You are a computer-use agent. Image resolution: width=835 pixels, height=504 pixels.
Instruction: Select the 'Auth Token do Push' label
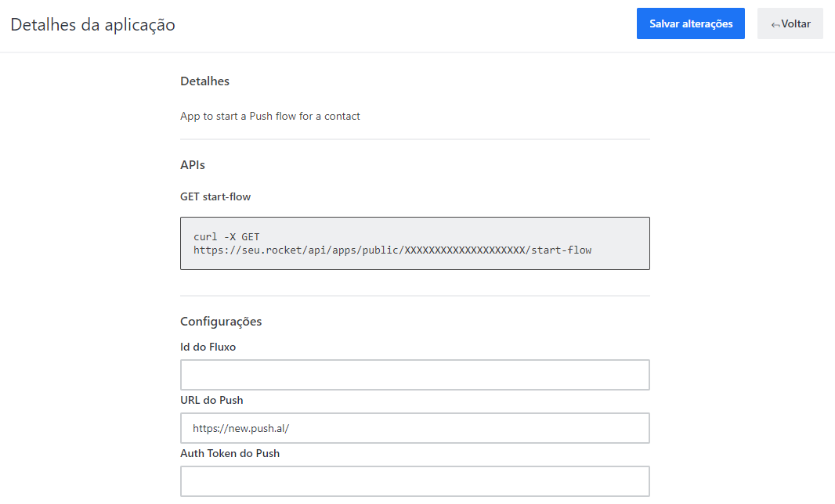[x=230, y=453]
